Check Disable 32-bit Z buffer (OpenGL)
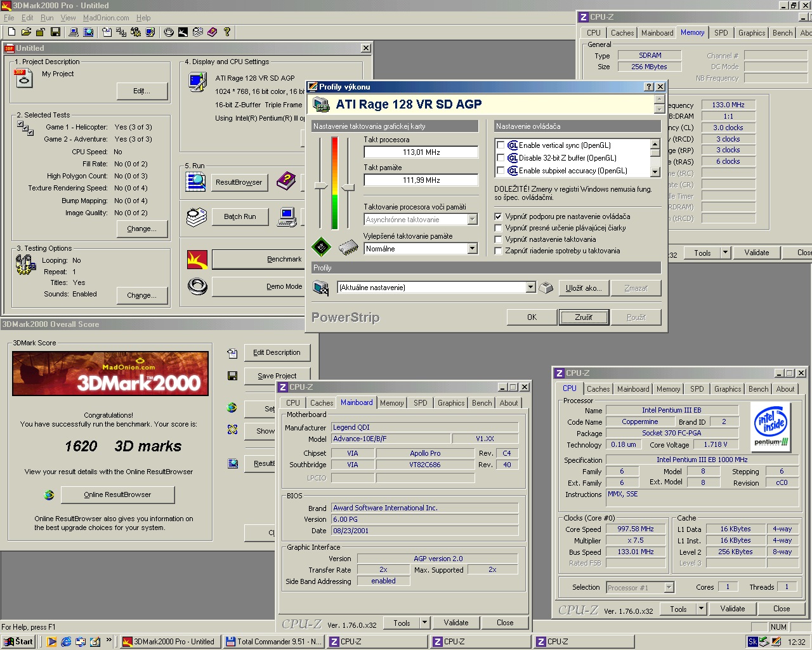Viewport: 812px width, 650px height. pos(501,158)
